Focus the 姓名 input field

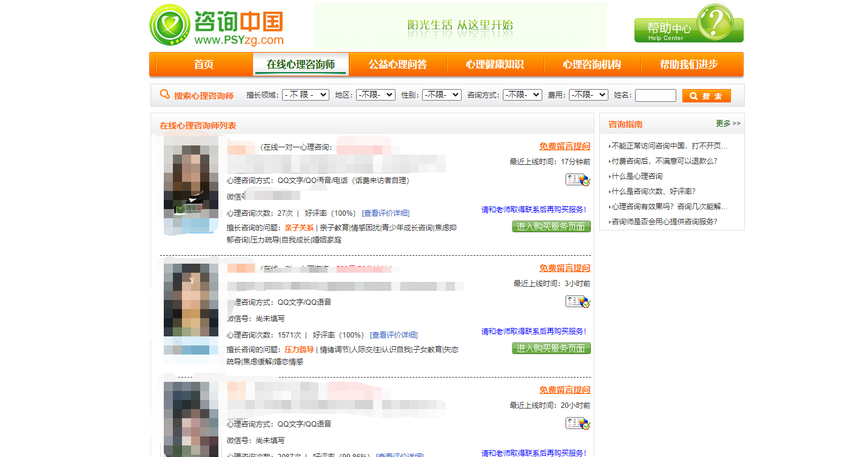[x=655, y=95]
